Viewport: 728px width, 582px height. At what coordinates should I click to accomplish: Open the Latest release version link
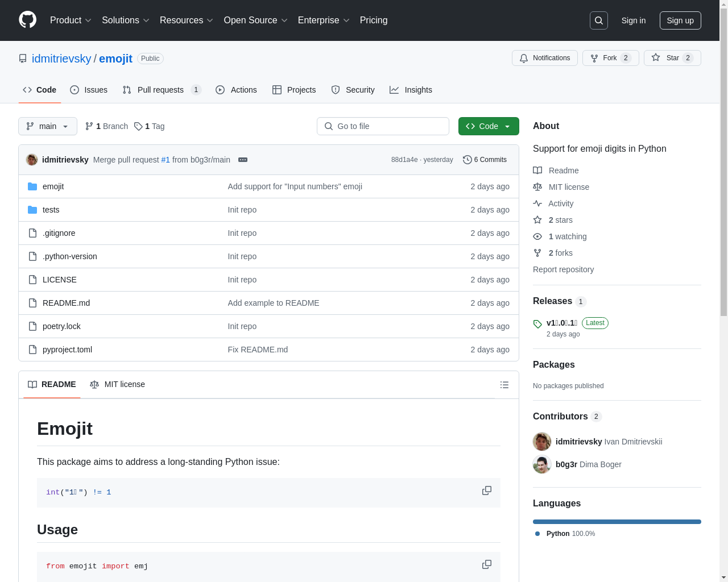pyautogui.click(x=562, y=323)
